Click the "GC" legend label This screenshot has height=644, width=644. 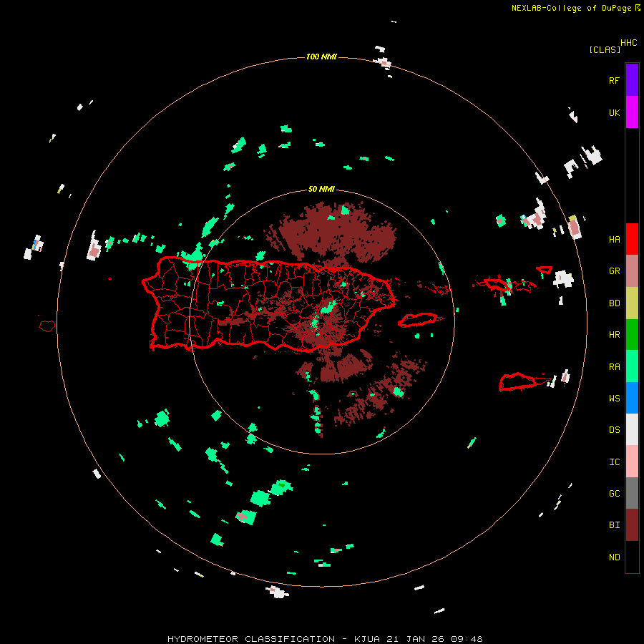point(614,494)
